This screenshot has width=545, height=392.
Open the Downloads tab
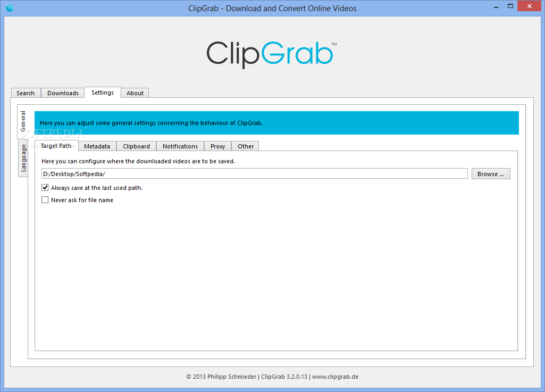click(63, 93)
